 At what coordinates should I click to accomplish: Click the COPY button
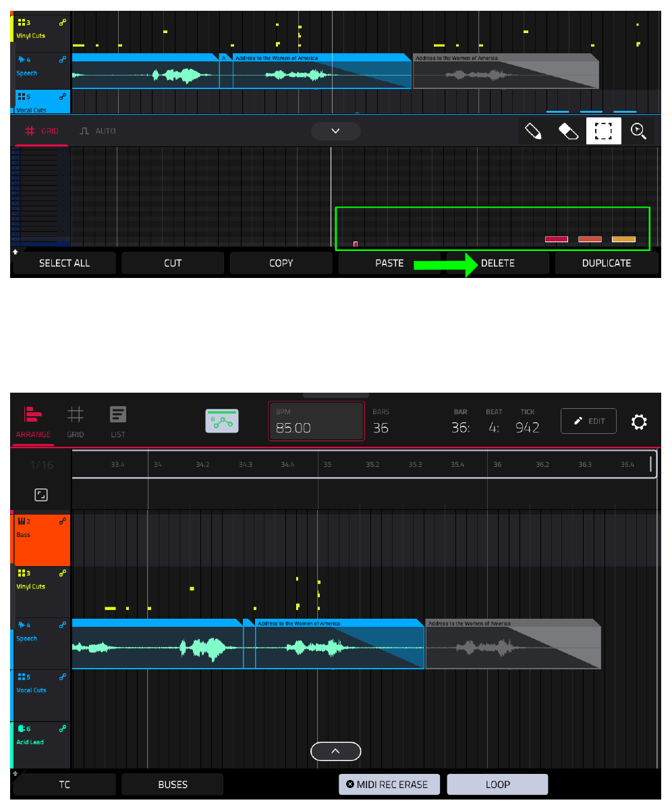click(281, 263)
